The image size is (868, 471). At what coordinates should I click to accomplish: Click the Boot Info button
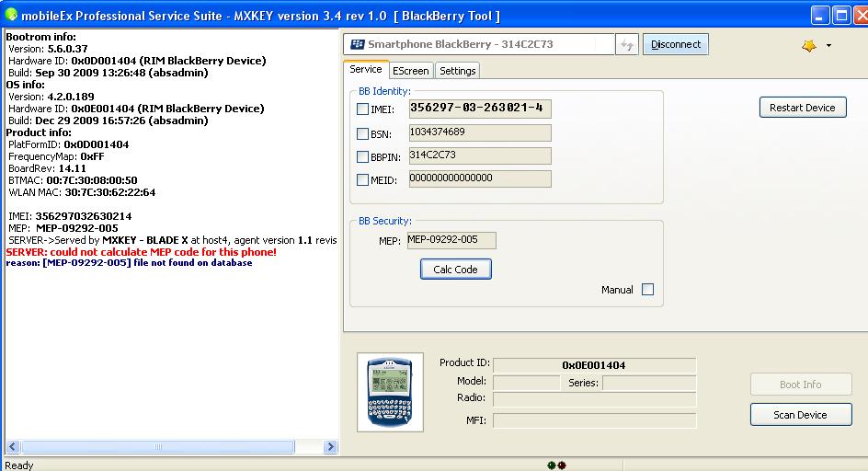801,384
